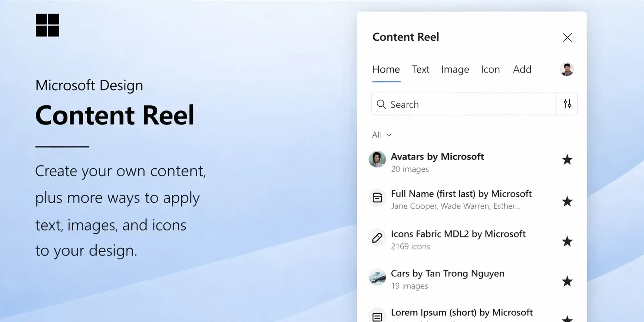Screen dimensions: 644x322
Task: Click the 19 images subtitle
Action: pyautogui.click(x=410, y=286)
